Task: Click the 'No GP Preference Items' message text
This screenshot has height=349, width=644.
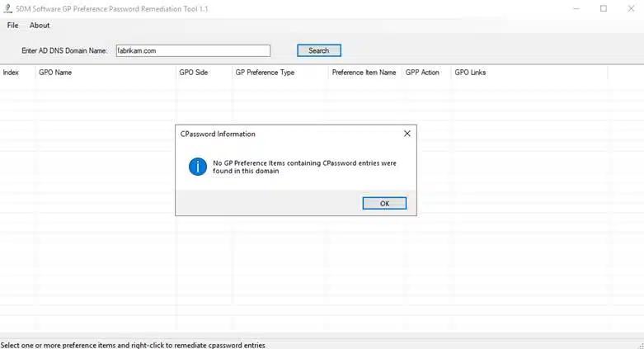Action: 304,167
